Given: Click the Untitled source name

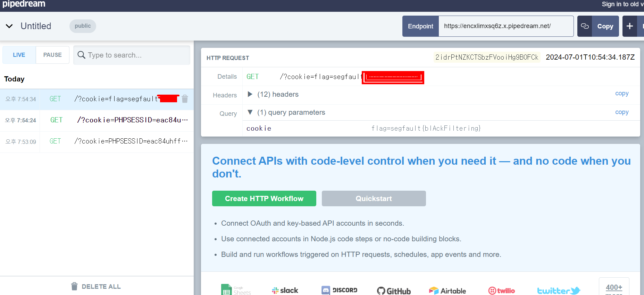Looking at the screenshot, I should (36, 26).
